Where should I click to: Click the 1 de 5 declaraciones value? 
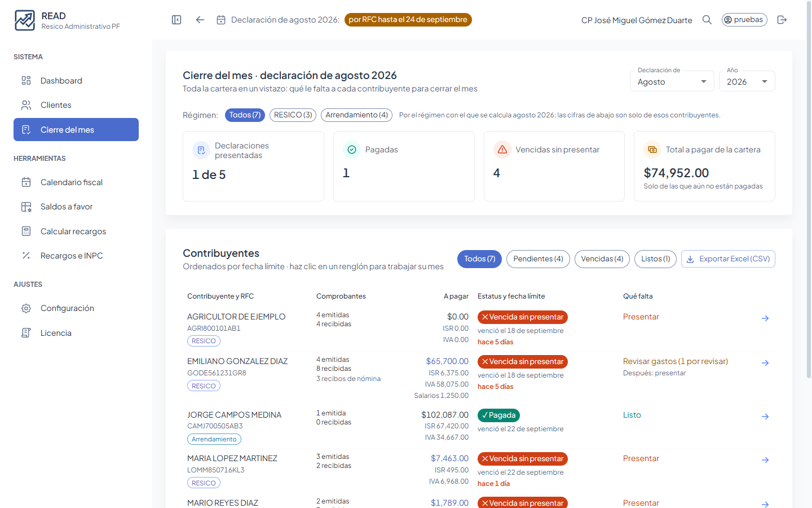pyautogui.click(x=209, y=175)
